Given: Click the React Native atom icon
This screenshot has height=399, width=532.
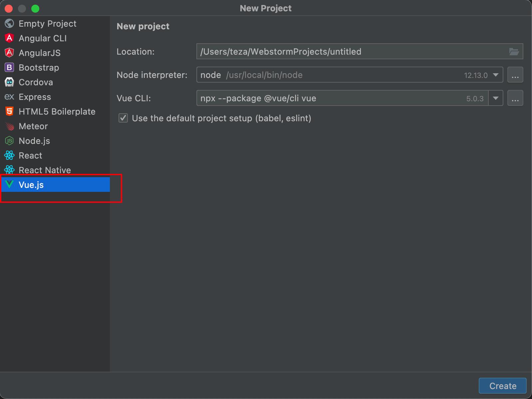Looking at the screenshot, I should pyautogui.click(x=9, y=170).
